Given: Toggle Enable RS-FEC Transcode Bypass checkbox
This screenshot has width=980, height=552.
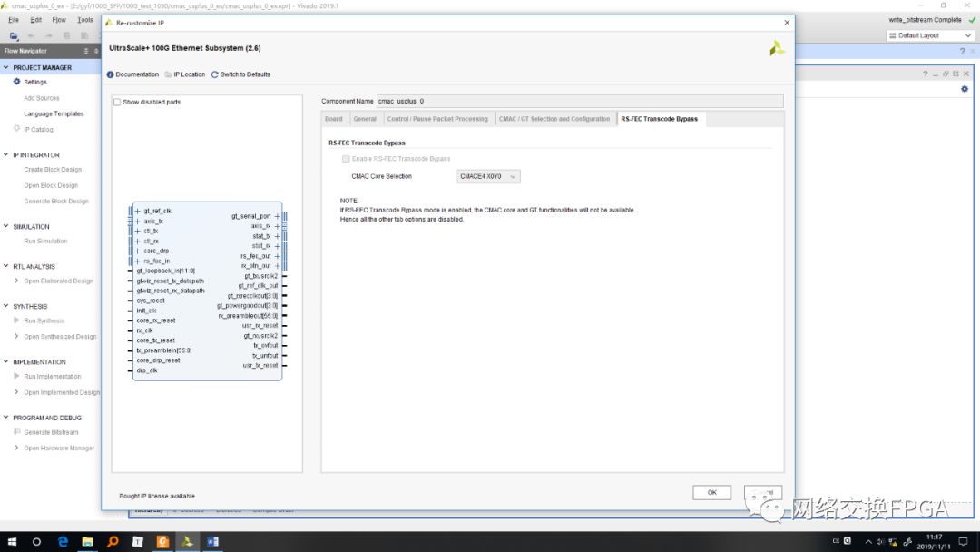Looking at the screenshot, I should pyautogui.click(x=346, y=159).
